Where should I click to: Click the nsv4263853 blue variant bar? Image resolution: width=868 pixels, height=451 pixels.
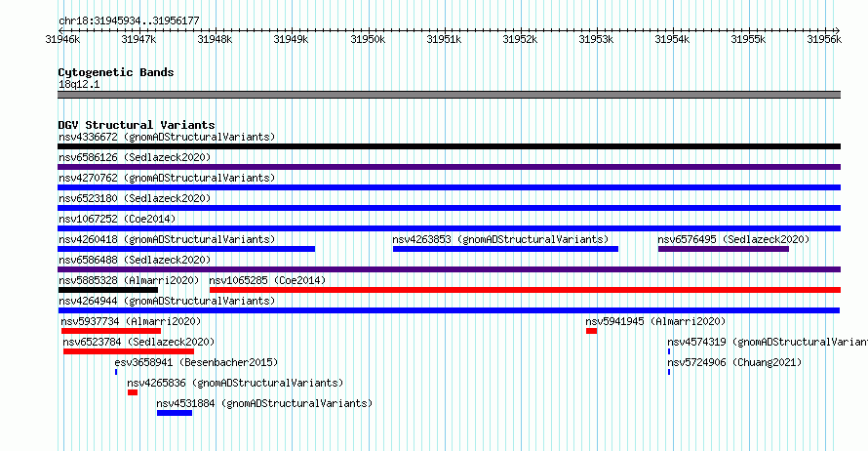(x=505, y=249)
